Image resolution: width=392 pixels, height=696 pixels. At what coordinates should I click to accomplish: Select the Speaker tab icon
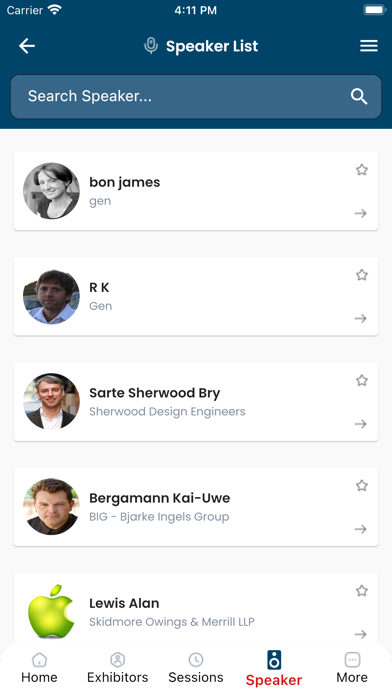[274, 660]
